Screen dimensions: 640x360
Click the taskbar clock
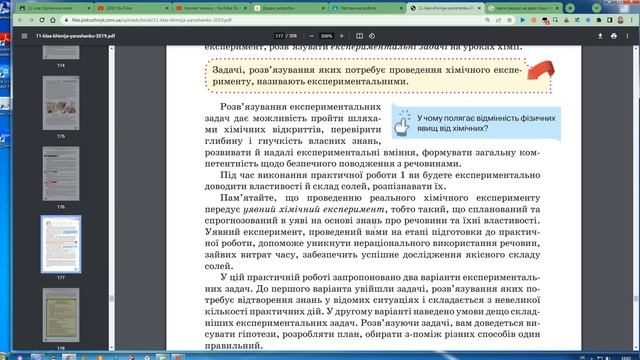coord(627,357)
